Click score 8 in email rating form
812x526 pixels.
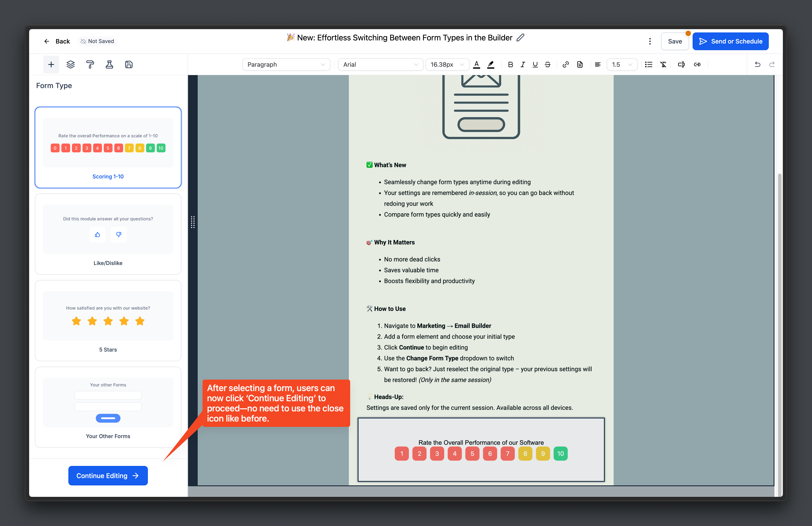(x=525, y=454)
